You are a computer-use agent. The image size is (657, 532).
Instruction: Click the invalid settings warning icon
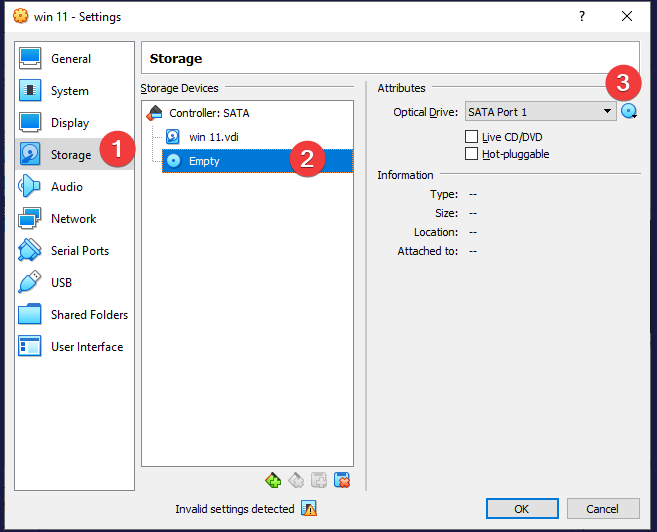pyautogui.click(x=309, y=509)
